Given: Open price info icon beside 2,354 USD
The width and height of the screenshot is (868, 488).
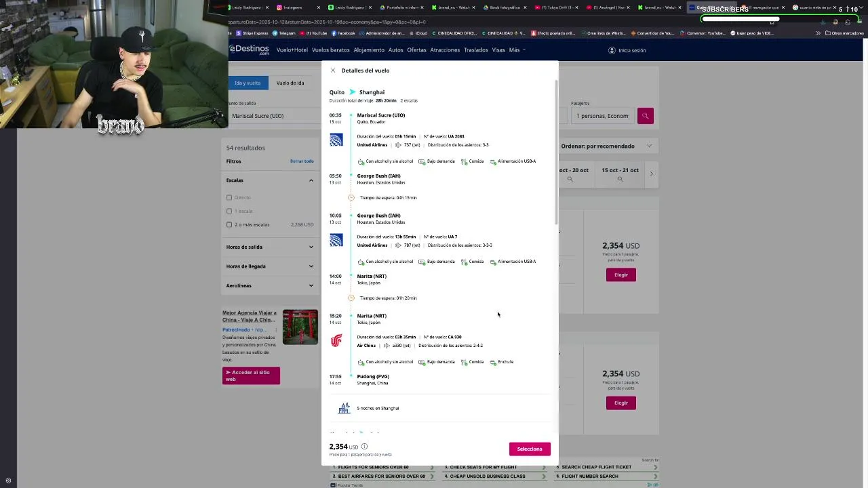Looking at the screenshot, I should [364, 447].
